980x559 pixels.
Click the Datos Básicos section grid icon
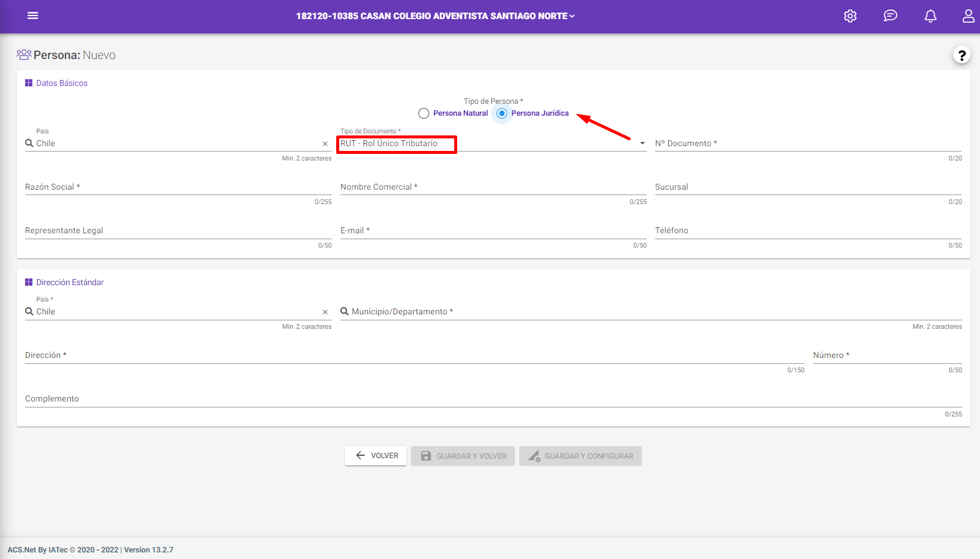click(29, 83)
